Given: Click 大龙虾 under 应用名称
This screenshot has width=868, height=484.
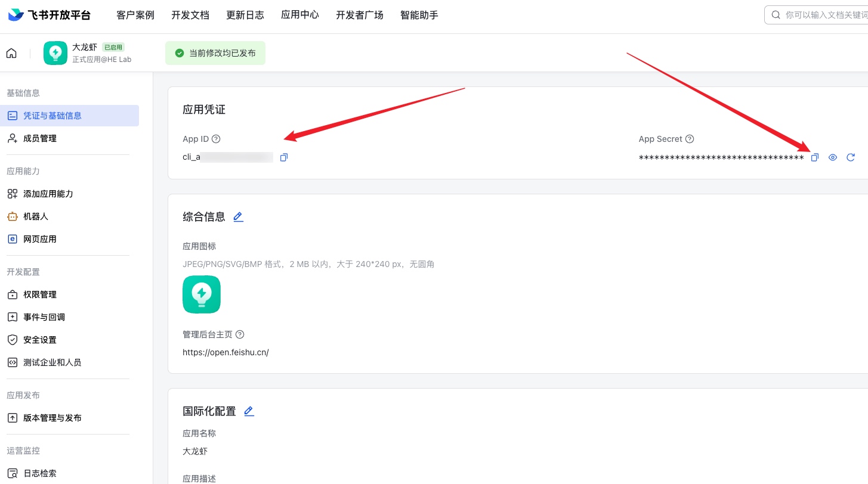Looking at the screenshot, I should 195,451.
